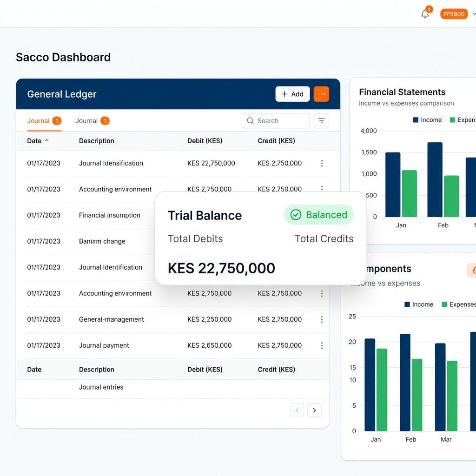Click the Date header in lower table
The height and width of the screenshot is (476, 476).
point(34,370)
